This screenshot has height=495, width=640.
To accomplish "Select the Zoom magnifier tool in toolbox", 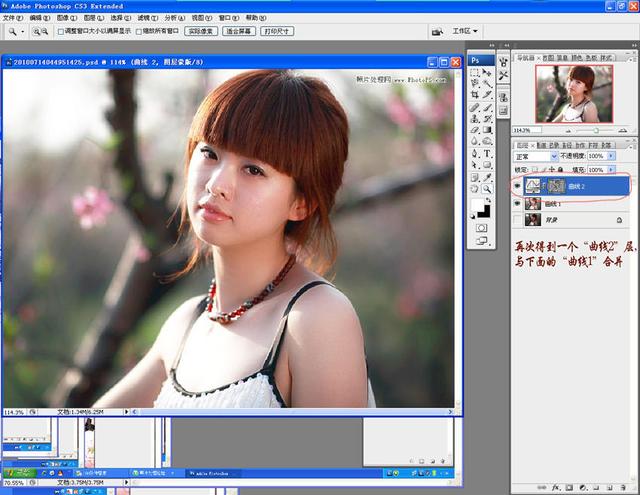I will [x=487, y=188].
